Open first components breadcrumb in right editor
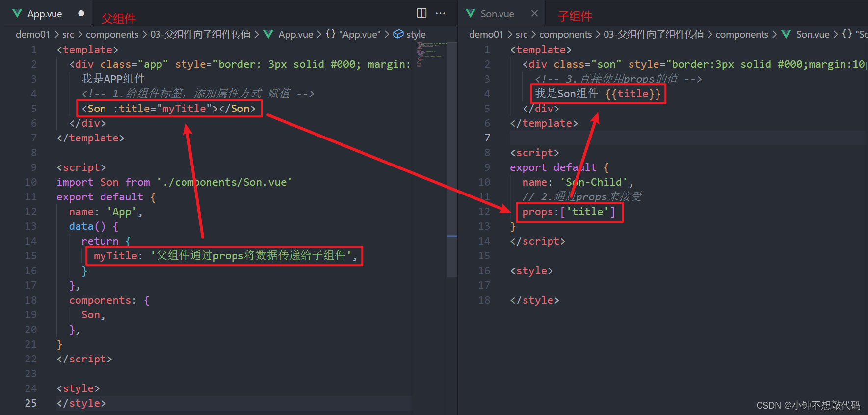Screen dimensions: 868x415 click(x=565, y=34)
